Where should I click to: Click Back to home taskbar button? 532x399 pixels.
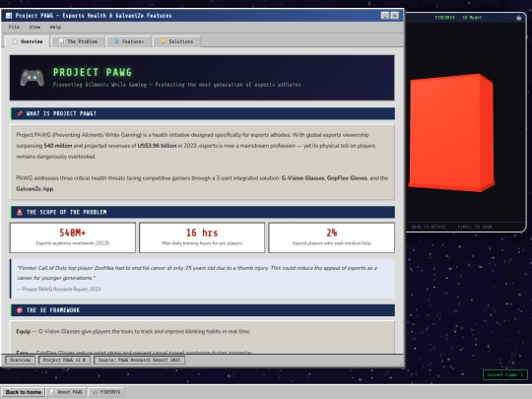pos(23,392)
